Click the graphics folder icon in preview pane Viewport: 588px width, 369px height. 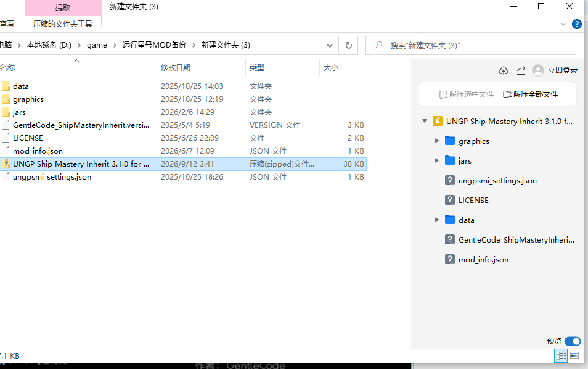click(449, 141)
